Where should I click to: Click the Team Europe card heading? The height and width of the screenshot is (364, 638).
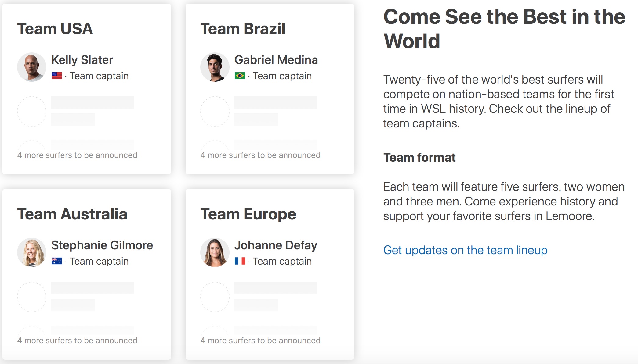point(248,214)
